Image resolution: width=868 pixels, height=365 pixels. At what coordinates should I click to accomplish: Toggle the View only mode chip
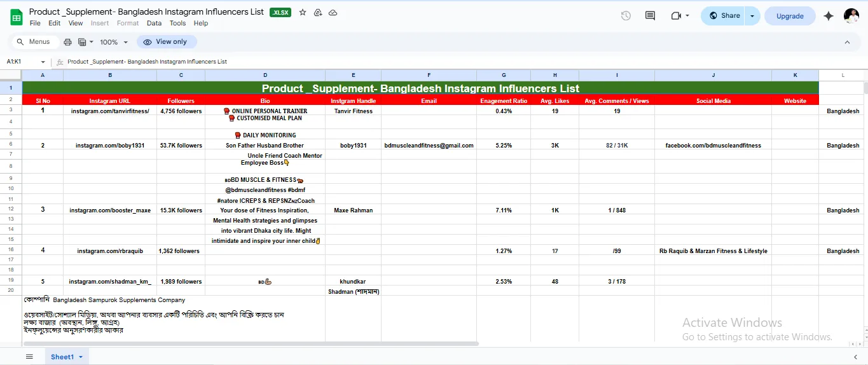coord(166,42)
